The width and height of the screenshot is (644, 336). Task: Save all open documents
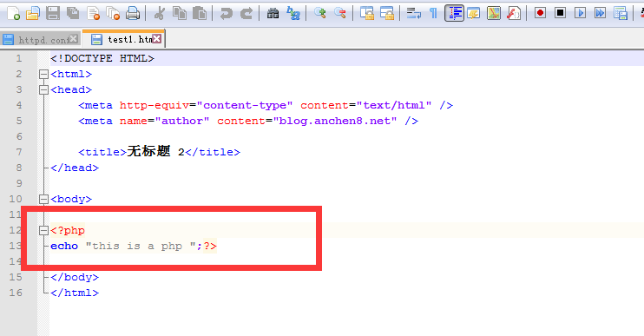73,14
